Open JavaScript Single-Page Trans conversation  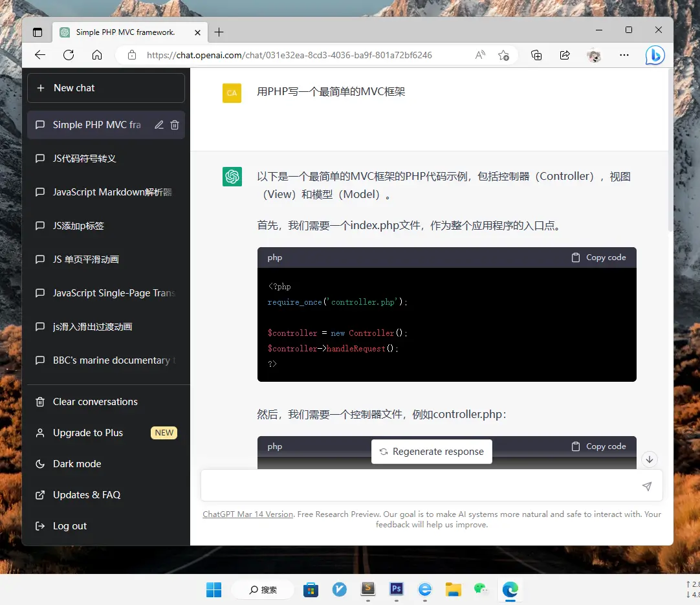pos(106,293)
